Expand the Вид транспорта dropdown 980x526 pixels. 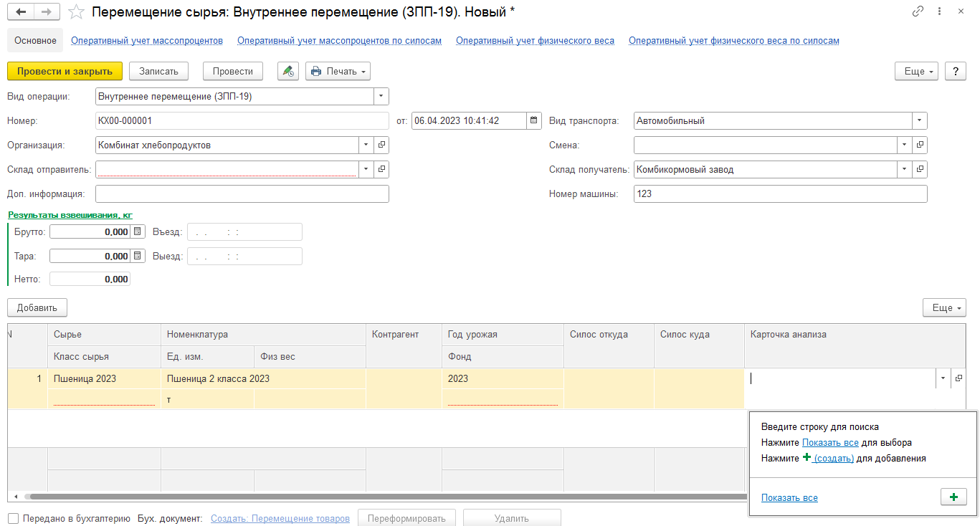(x=920, y=120)
